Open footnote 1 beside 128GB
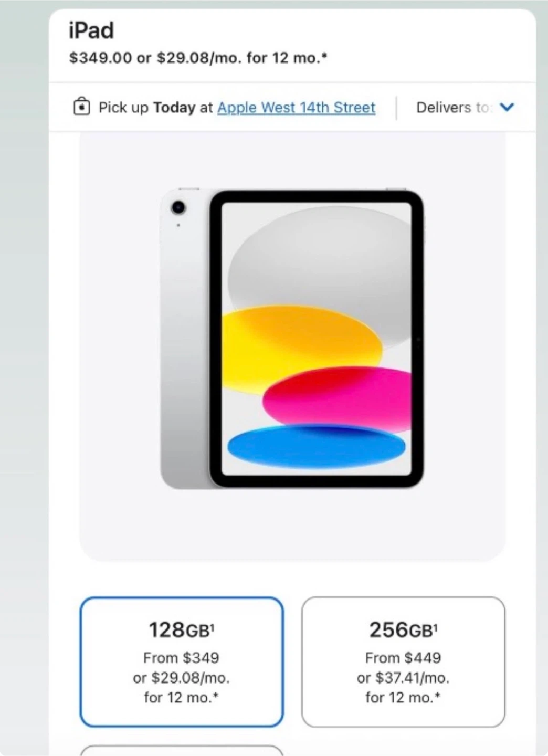This screenshot has height=756, width=548. [212, 626]
